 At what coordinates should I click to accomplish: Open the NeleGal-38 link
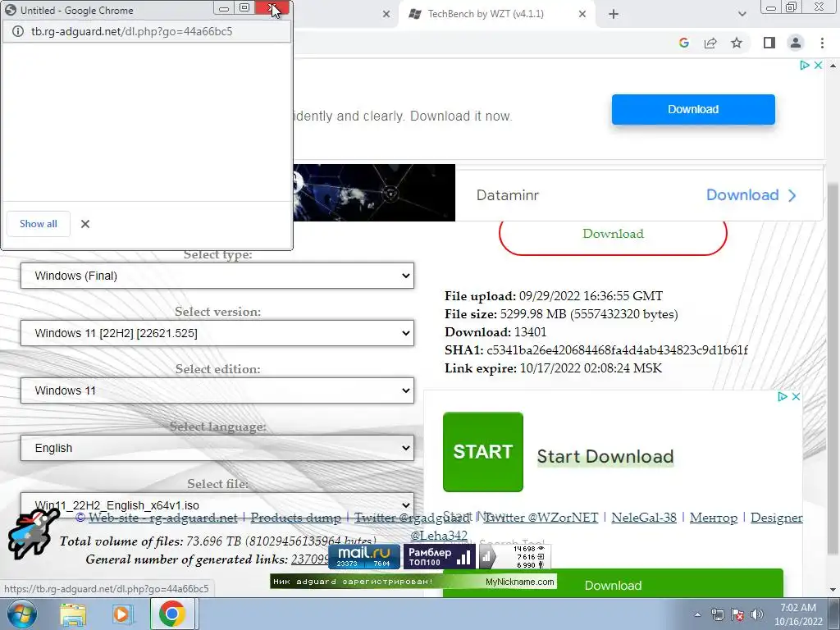pyautogui.click(x=644, y=518)
